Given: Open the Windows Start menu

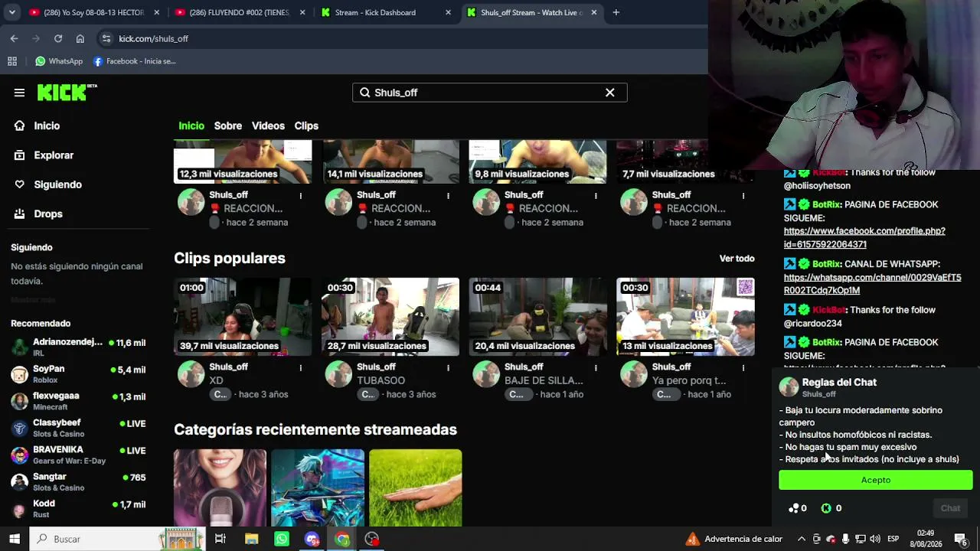Looking at the screenshot, I should tap(15, 539).
